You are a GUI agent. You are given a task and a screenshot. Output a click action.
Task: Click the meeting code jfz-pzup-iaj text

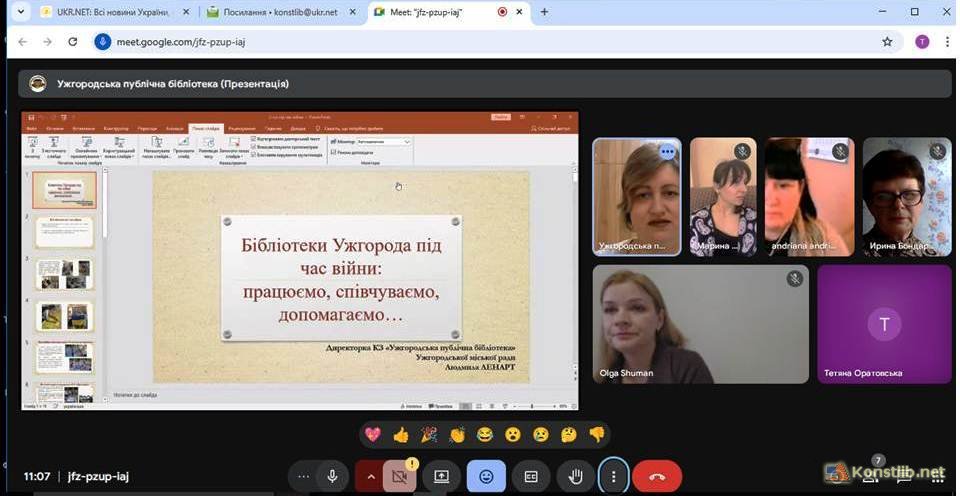tap(98, 476)
